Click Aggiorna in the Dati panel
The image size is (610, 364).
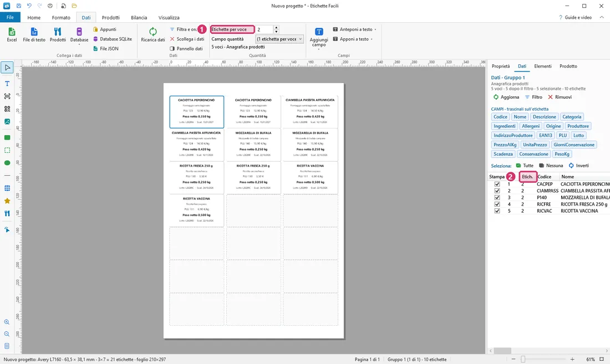click(506, 97)
